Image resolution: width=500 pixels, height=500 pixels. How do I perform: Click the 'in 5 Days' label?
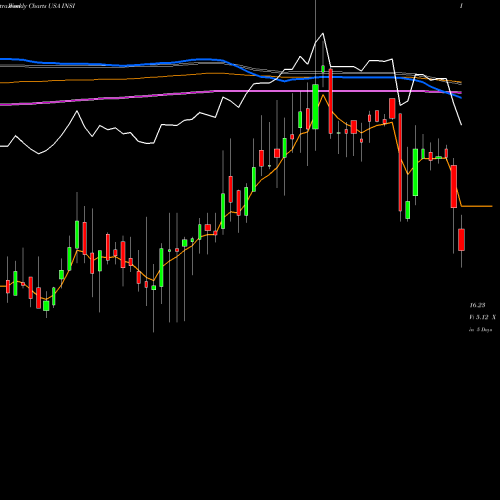click(x=480, y=330)
